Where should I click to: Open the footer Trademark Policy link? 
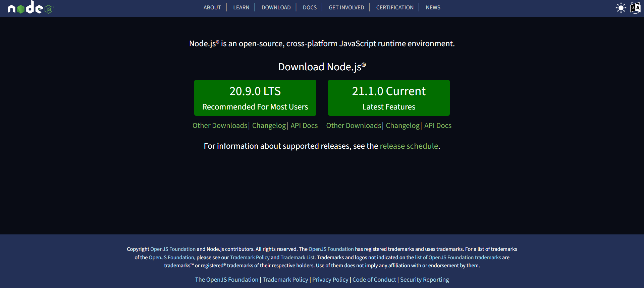click(x=285, y=280)
